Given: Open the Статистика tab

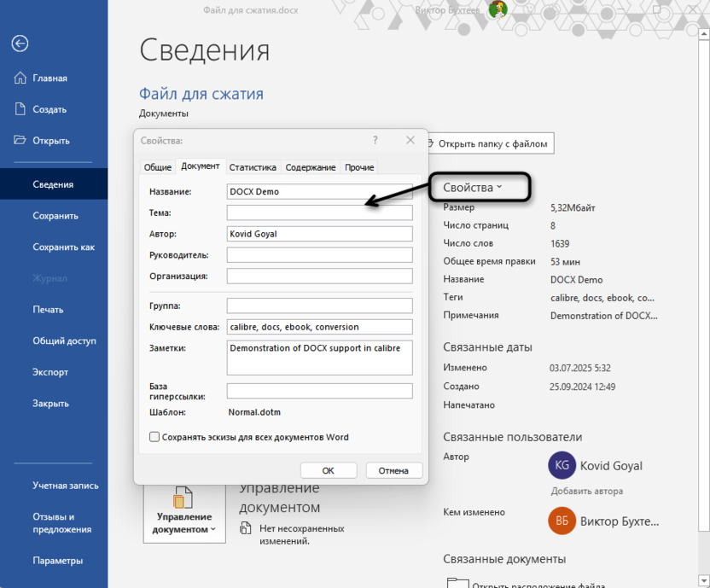Looking at the screenshot, I should pyautogui.click(x=253, y=167).
